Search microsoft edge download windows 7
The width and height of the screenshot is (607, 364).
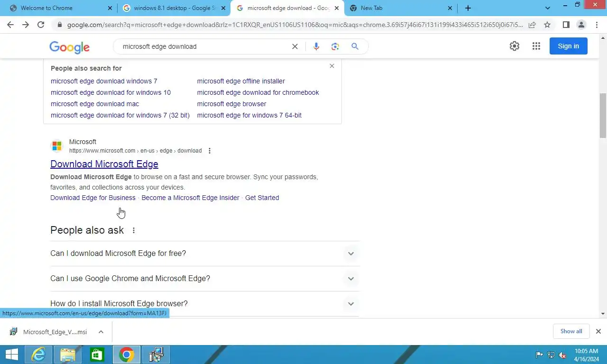point(104,81)
